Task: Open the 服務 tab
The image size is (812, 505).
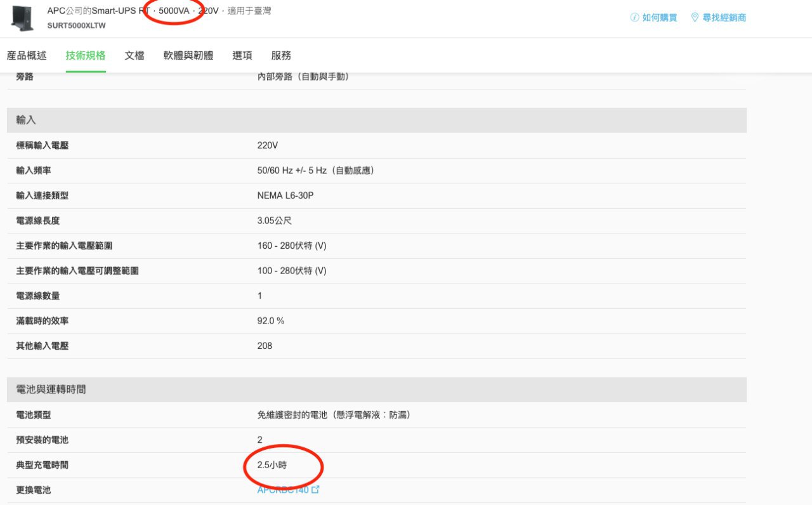Action: pos(281,56)
